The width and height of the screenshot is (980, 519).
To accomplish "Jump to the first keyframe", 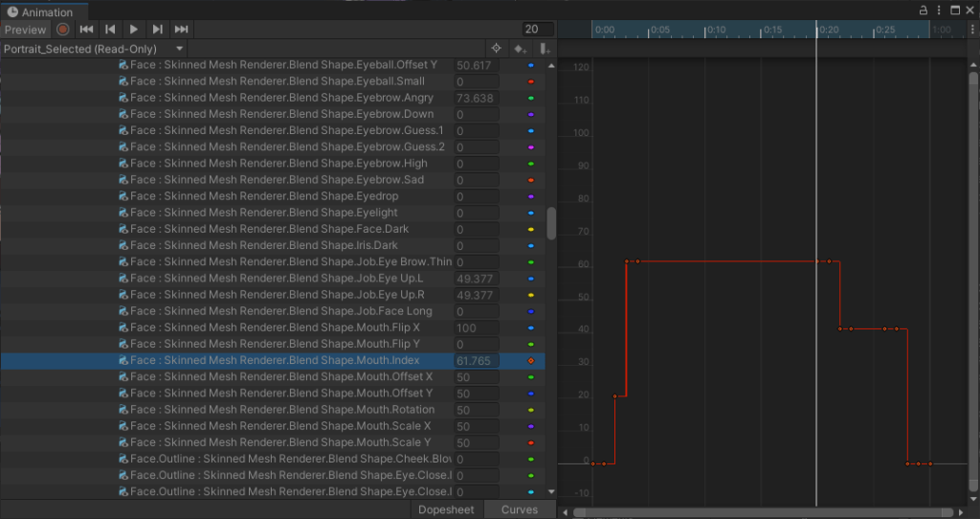I will pos(86,30).
